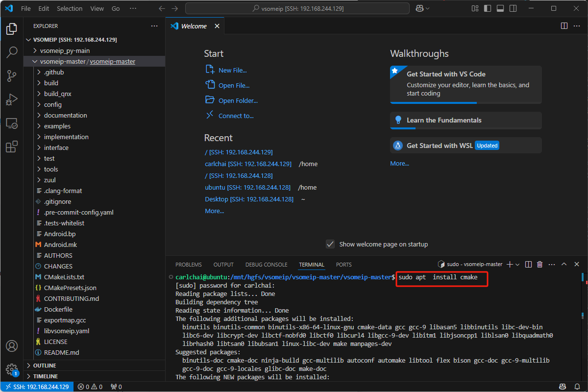Viewport: 588px width, 392px height.
Task: Open recent carlchai SSH 192.168.244.129
Action: pos(248,164)
